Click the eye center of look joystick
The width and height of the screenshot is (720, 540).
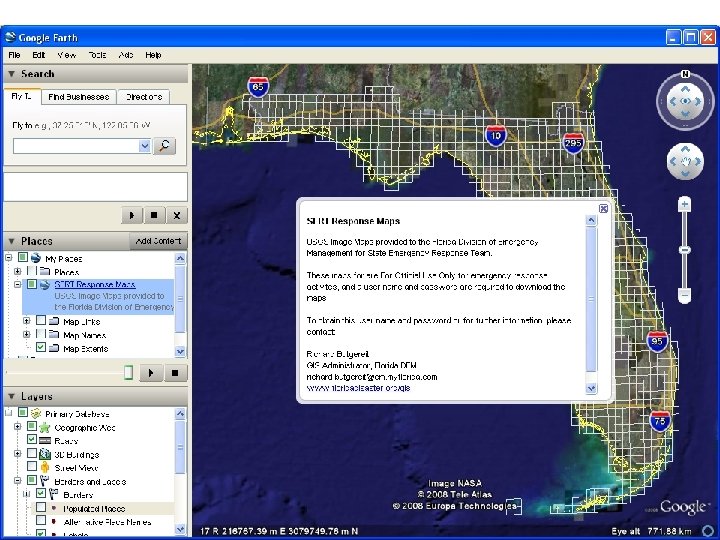pyautogui.click(x=685, y=101)
